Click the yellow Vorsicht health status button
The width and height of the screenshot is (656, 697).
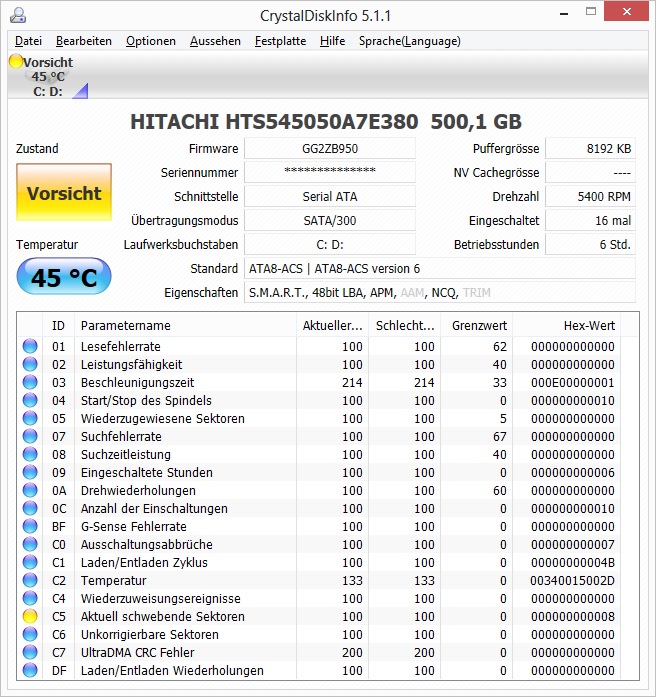click(64, 192)
